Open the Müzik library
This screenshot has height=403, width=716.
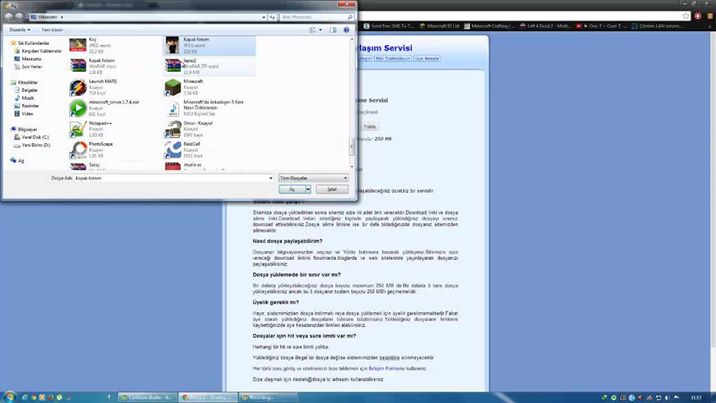(24, 98)
